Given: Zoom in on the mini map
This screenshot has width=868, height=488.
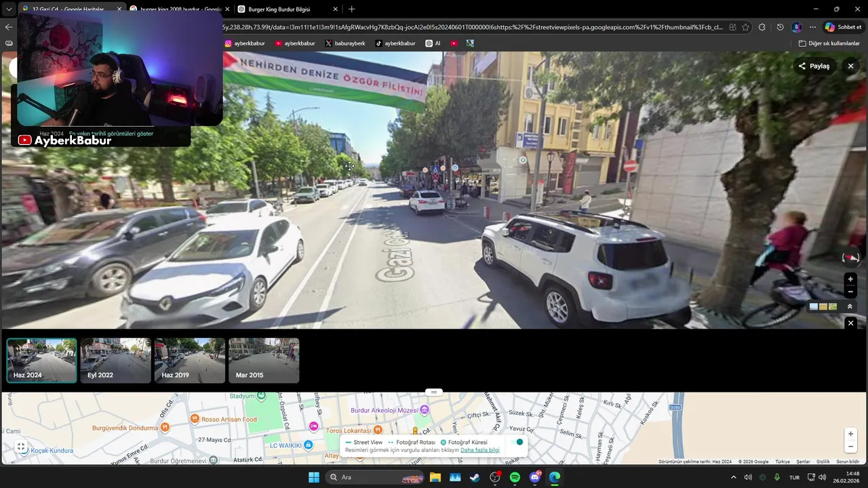Looking at the screenshot, I should tap(850, 434).
